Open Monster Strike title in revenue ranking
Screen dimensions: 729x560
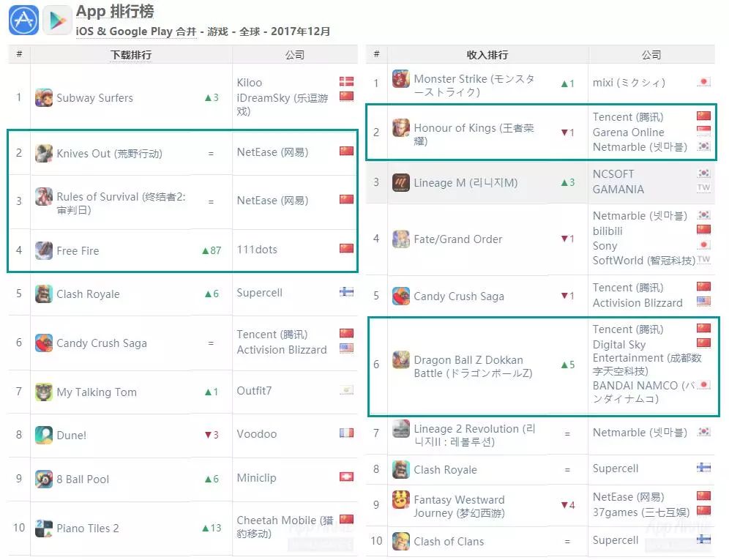tap(474, 86)
